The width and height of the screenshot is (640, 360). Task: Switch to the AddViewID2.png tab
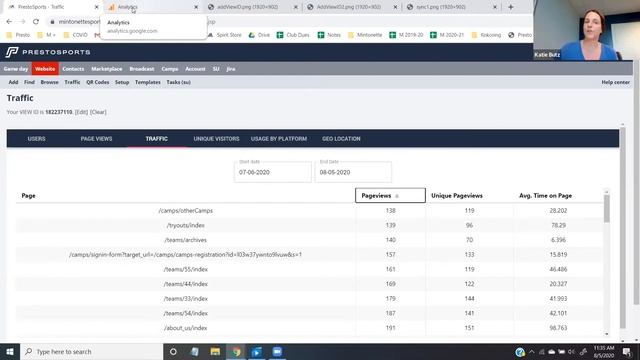[349, 7]
